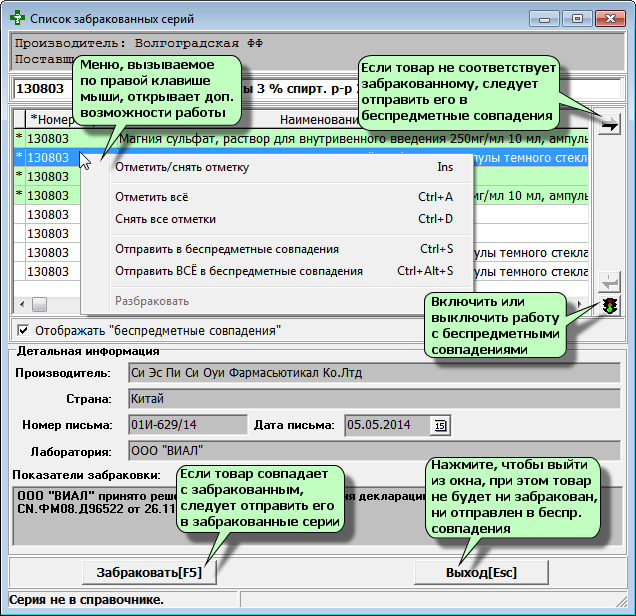Viewport: 636px width, 616px height.
Task: Open the calendar picker beside Дата письма
Action: coord(441,426)
